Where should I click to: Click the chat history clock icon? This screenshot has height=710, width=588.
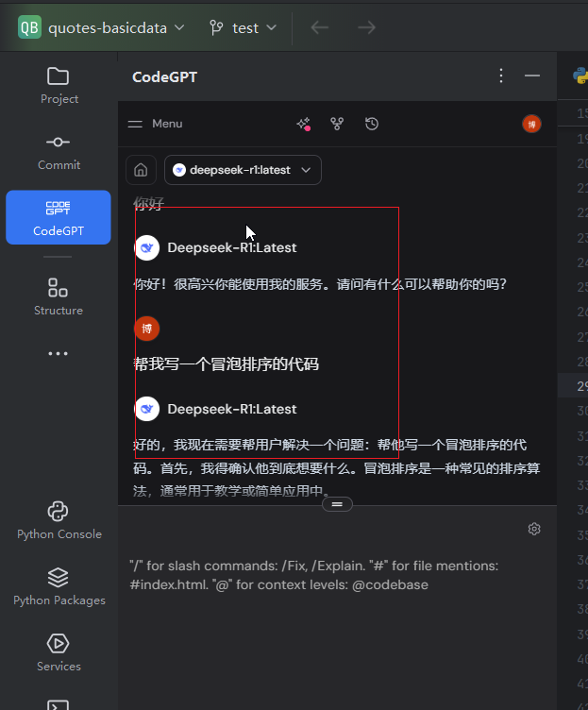tap(372, 124)
